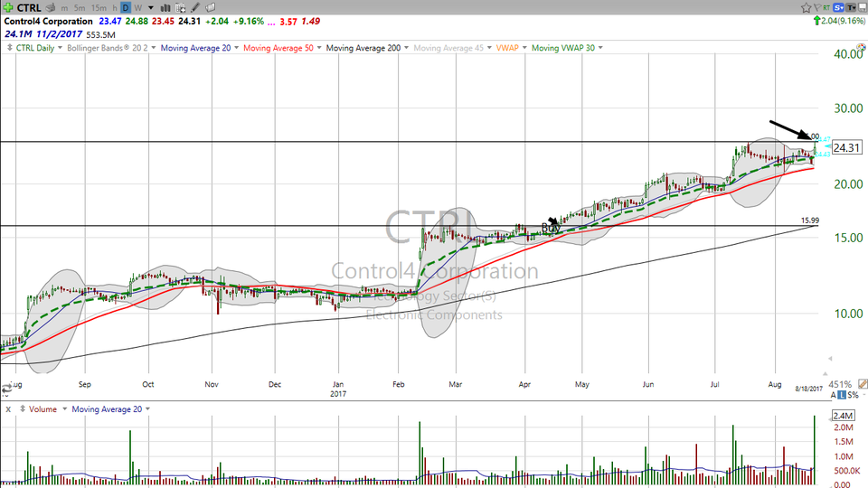Click the green up-arrow 2.04(9.16%) indicator
Image resolution: width=868 pixels, height=488 pixels.
[x=839, y=21]
